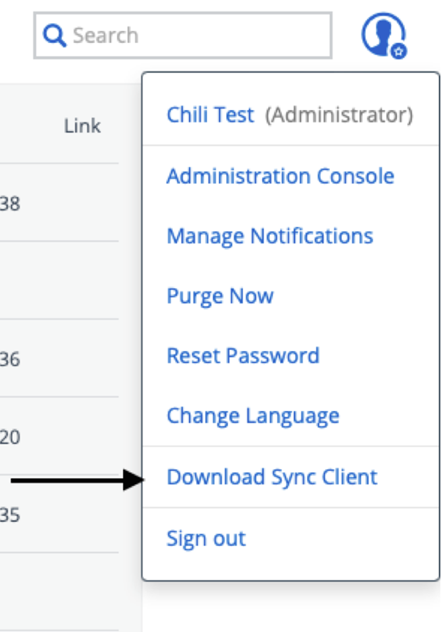Open the Chili Test profile link

[x=210, y=115]
